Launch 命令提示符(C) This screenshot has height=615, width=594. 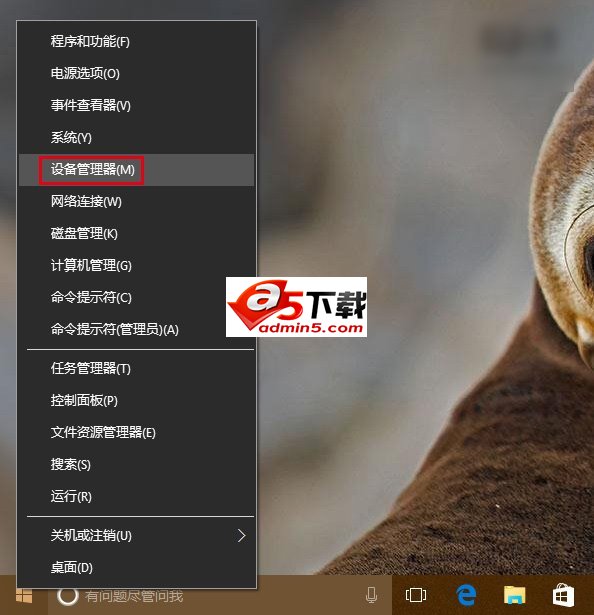pyautogui.click(x=137, y=298)
